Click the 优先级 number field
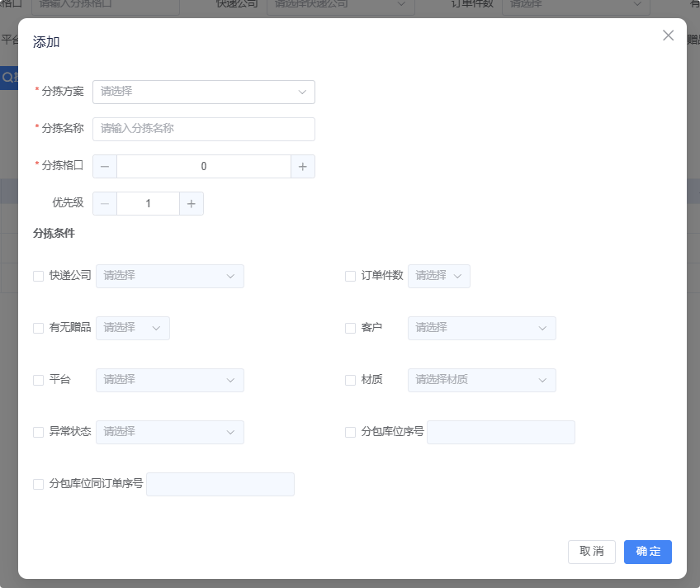700x588 pixels. point(149,204)
